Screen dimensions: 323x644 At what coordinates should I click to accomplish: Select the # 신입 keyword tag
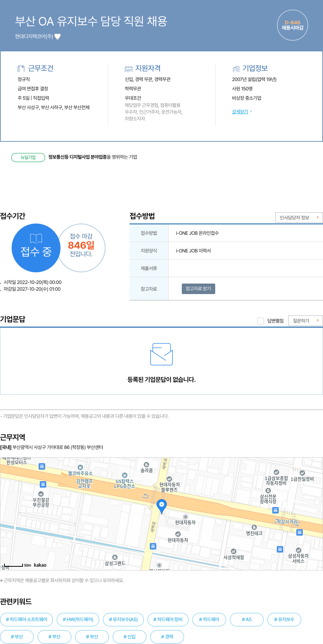pos(130,636)
